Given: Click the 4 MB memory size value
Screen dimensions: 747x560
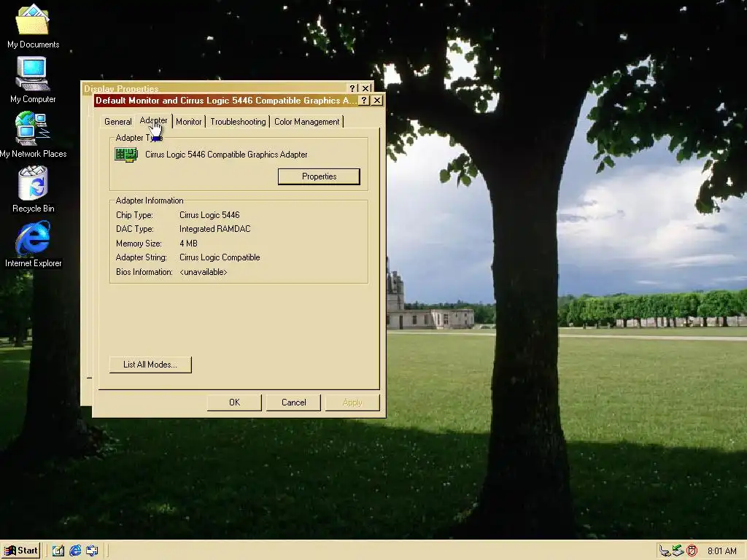Looking at the screenshot, I should (x=188, y=244).
